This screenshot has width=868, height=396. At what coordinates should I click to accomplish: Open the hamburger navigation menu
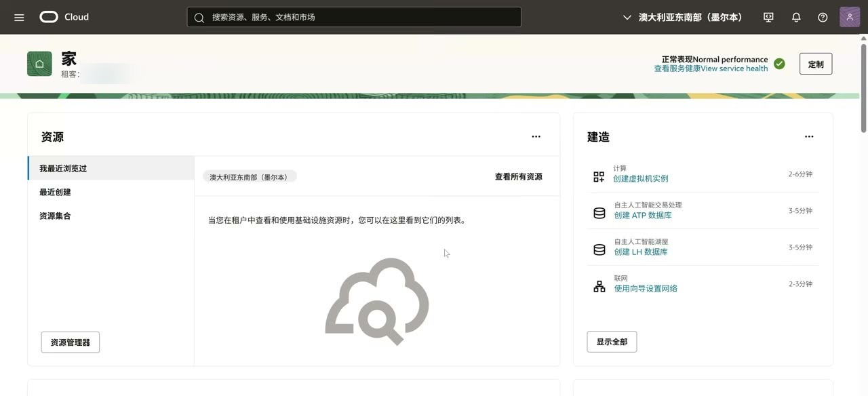[19, 17]
